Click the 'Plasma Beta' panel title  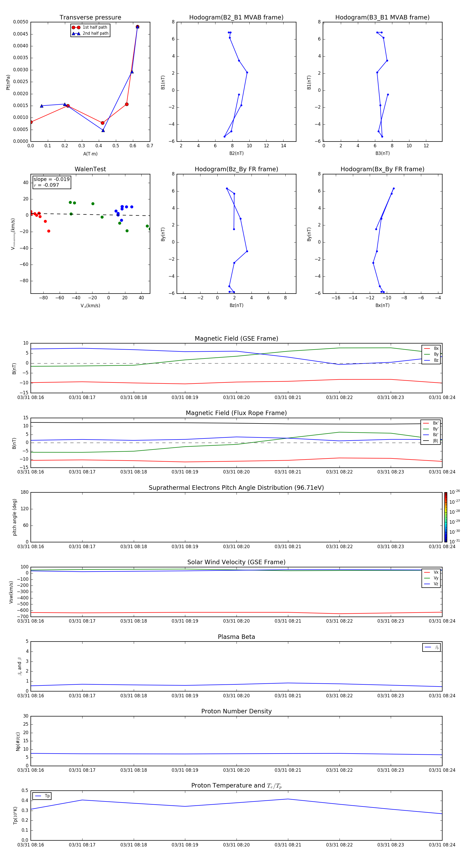click(x=236, y=637)
